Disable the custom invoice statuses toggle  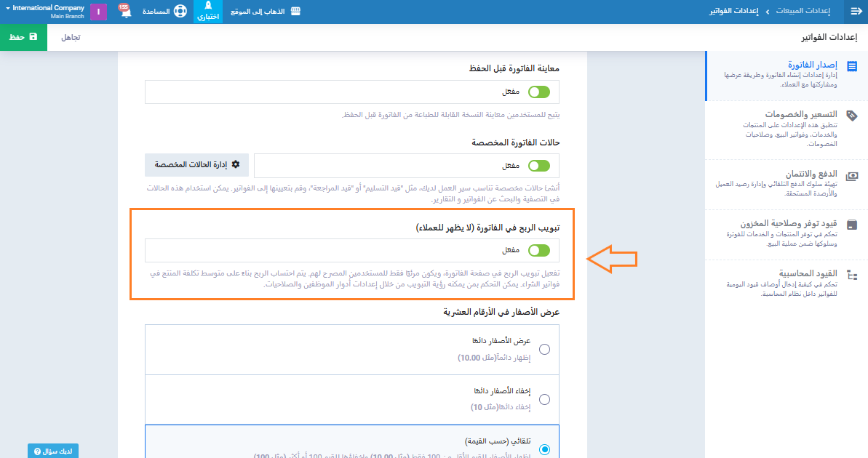click(x=539, y=166)
